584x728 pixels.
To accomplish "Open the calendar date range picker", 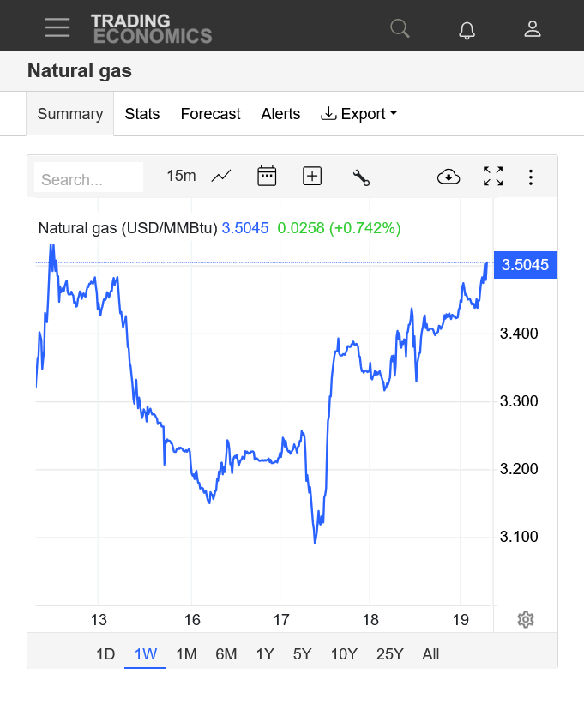I will tap(267, 176).
